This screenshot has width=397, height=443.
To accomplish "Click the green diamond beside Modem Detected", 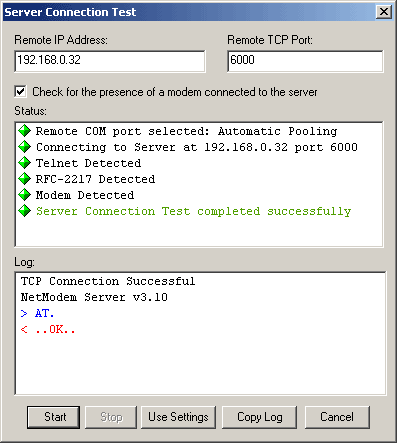I will pyautogui.click(x=24, y=195).
